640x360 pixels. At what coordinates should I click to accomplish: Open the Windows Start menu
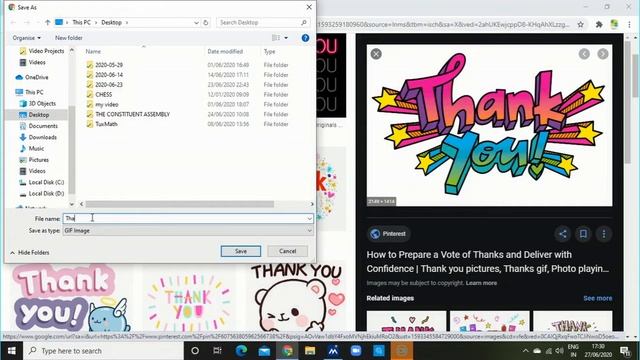[x=11, y=351]
